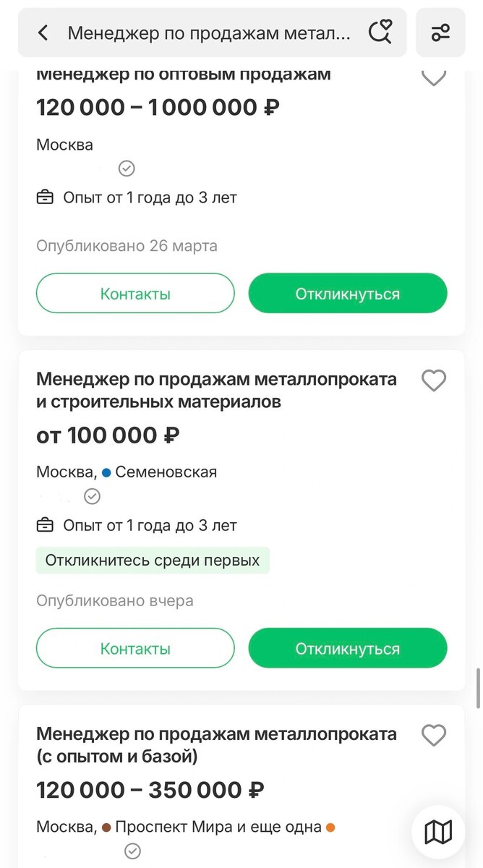This screenshot has width=483, height=868.
Task: Tap the briefcase icon near Семеновская vacancy
Action: coord(46,525)
